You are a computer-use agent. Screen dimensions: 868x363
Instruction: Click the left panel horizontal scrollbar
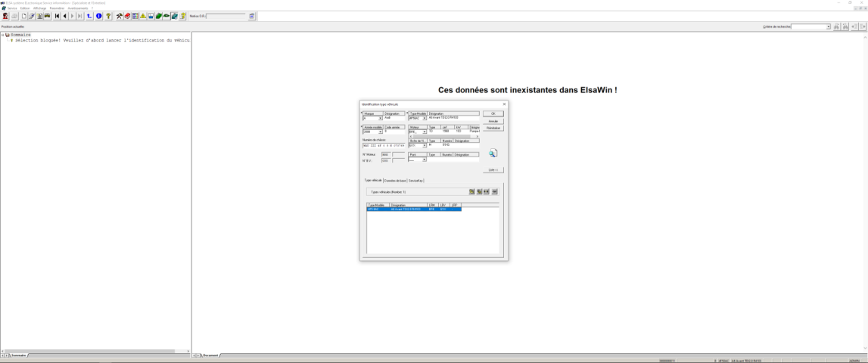[96, 351]
